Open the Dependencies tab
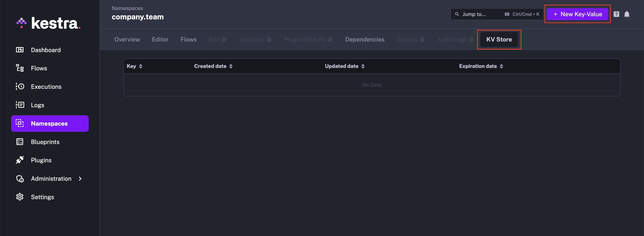The width and height of the screenshot is (644, 236). click(x=365, y=39)
